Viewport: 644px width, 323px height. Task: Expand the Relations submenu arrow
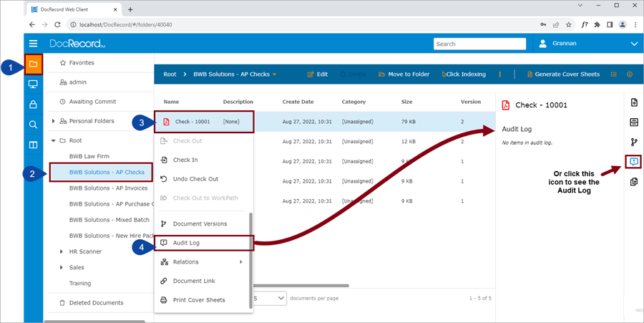(241, 262)
